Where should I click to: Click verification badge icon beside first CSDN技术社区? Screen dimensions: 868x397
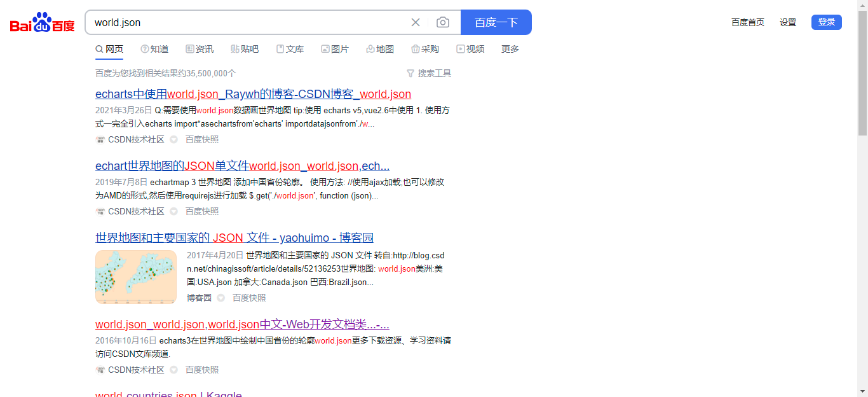click(x=173, y=139)
